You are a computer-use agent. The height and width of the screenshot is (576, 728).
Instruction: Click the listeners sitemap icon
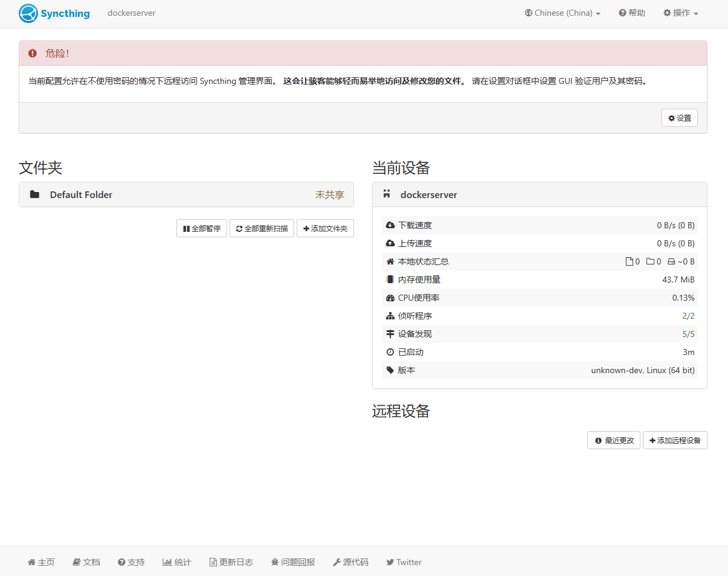click(390, 316)
